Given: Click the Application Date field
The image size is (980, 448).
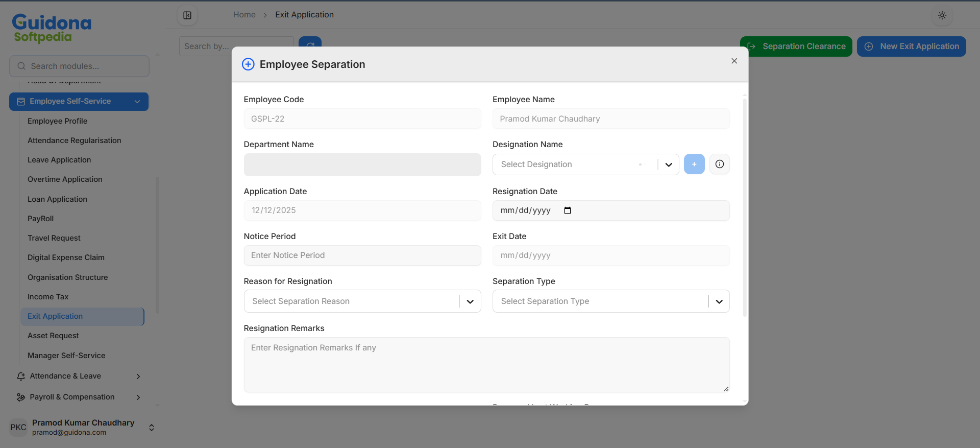Looking at the screenshot, I should [362, 210].
